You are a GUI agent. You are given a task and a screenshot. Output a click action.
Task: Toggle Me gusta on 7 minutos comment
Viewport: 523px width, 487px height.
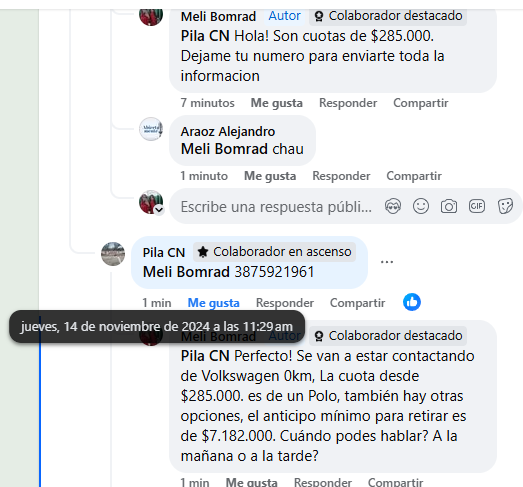277,103
